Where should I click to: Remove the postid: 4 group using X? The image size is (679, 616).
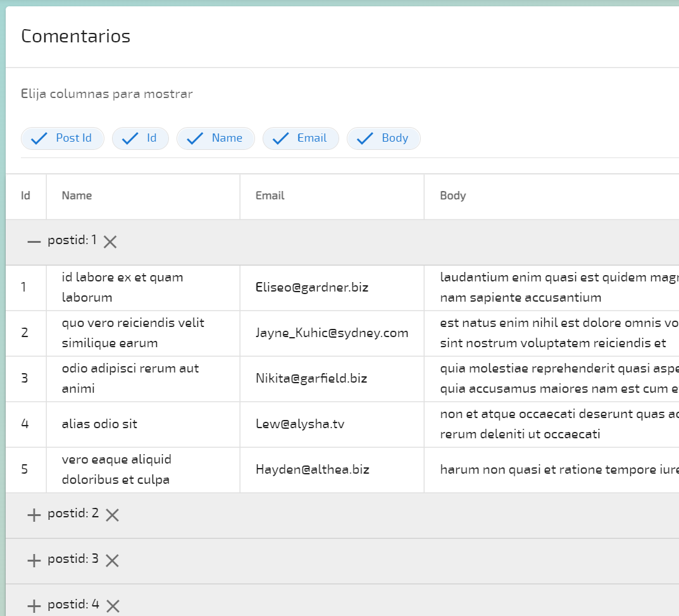(113, 606)
